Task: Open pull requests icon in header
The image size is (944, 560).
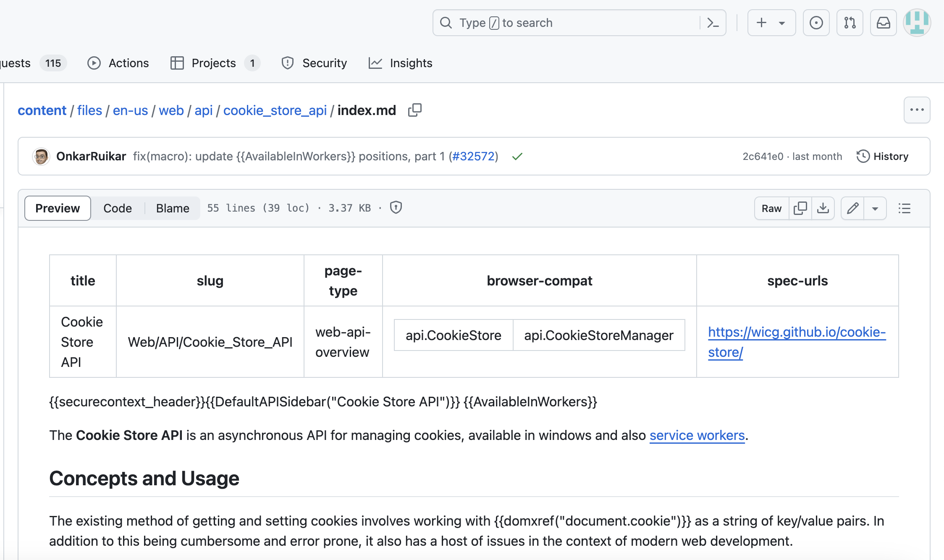Action: [x=850, y=23]
